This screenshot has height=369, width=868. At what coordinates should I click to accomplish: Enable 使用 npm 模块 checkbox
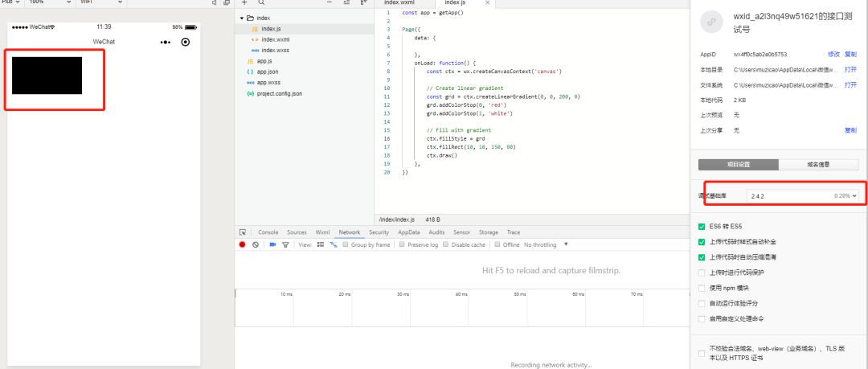[702, 288]
